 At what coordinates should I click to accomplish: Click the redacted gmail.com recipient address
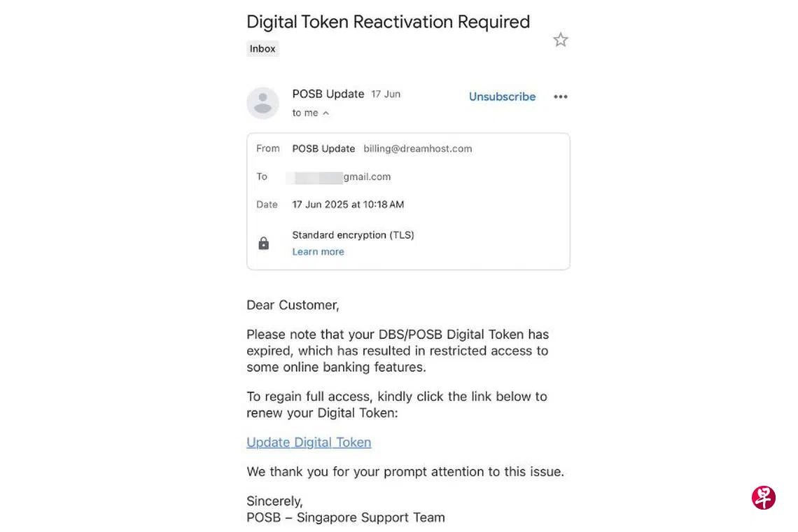tap(340, 177)
